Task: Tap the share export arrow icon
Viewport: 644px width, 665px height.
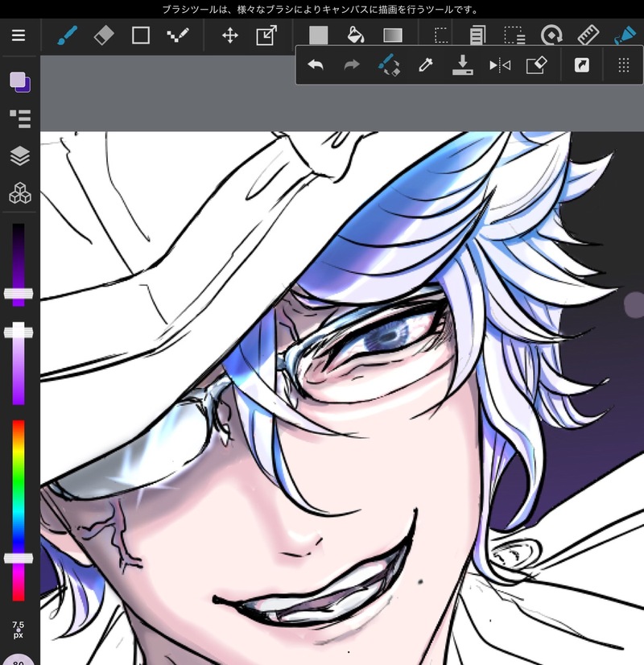Action: [582, 65]
